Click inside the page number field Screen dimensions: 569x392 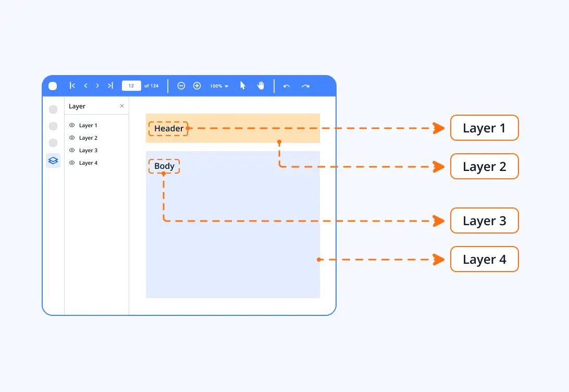(x=131, y=85)
